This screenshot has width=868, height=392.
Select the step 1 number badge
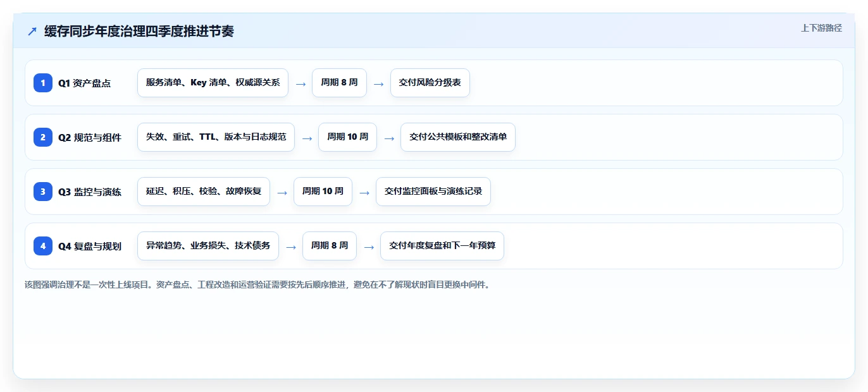(43, 83)
